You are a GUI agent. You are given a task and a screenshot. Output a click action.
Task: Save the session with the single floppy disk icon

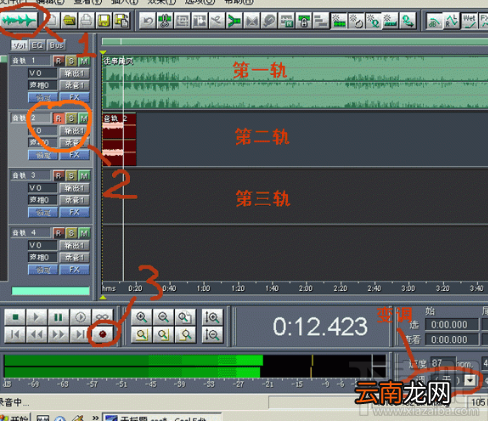point(104,21)
